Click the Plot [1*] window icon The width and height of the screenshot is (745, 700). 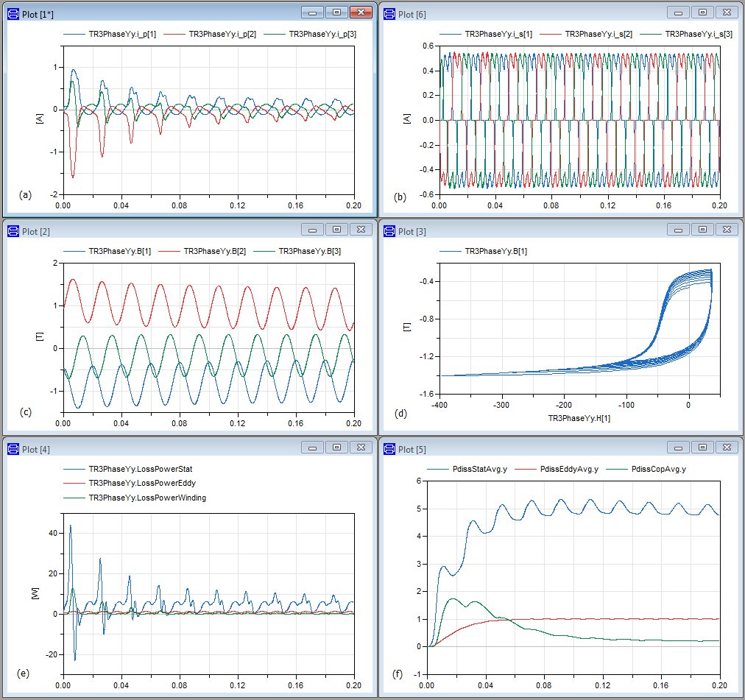pos(13,13)
